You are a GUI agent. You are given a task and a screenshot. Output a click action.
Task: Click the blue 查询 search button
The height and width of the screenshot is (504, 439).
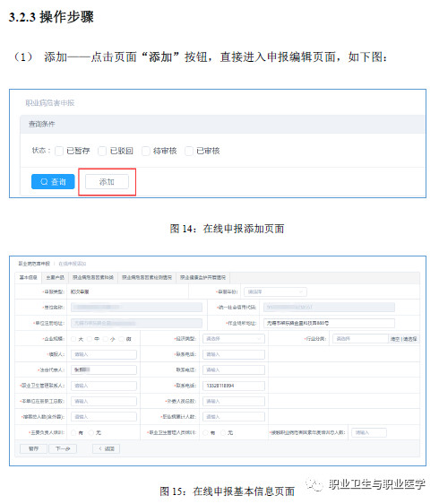(x=53, y=182)
